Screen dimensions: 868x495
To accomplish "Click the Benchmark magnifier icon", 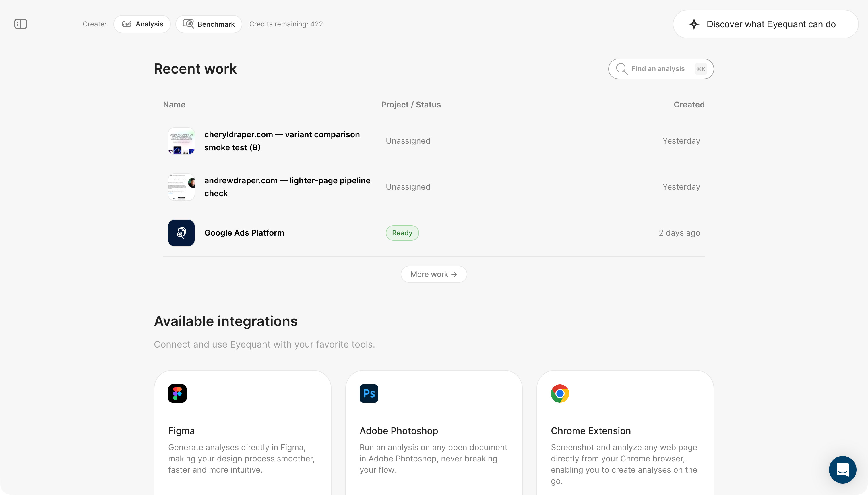I will [x=189, y=24].
